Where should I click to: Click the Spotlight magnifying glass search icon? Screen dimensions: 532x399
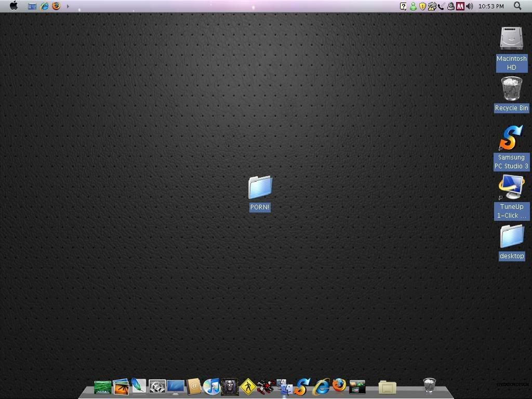click(517, 6)
